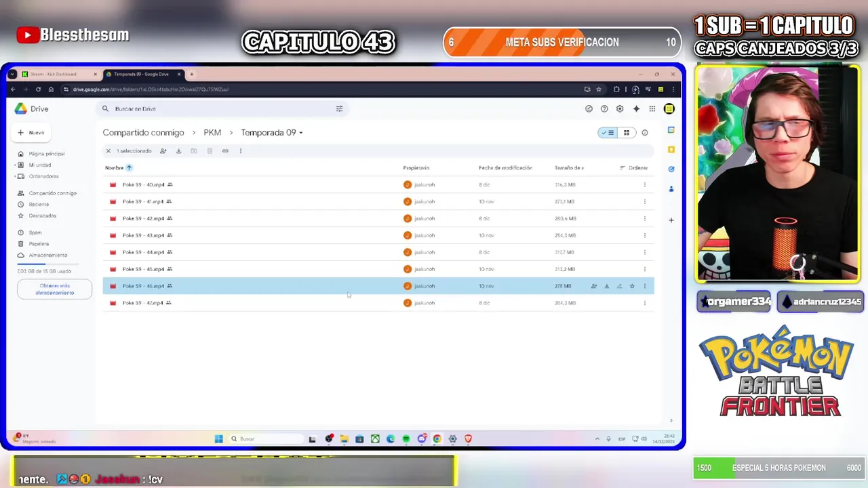The image size is (868, 488).
Task: Open the Drive help icon
Action: (x=604, y=108)
